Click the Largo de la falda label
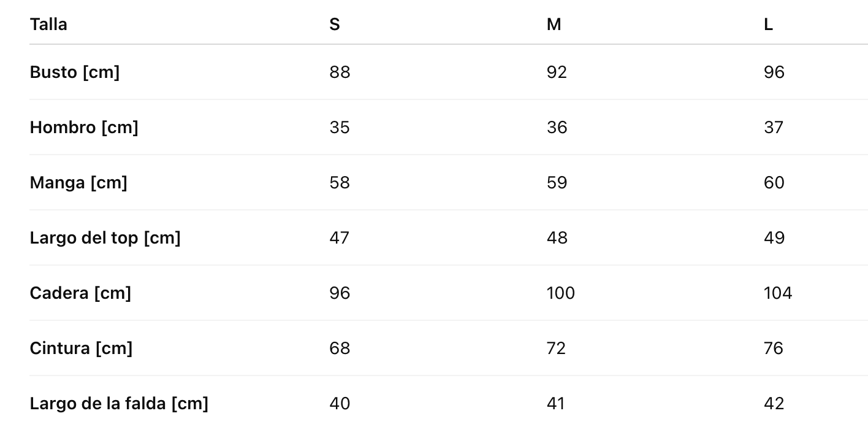This screenshot has width=868, height=443. pos(119,404)
